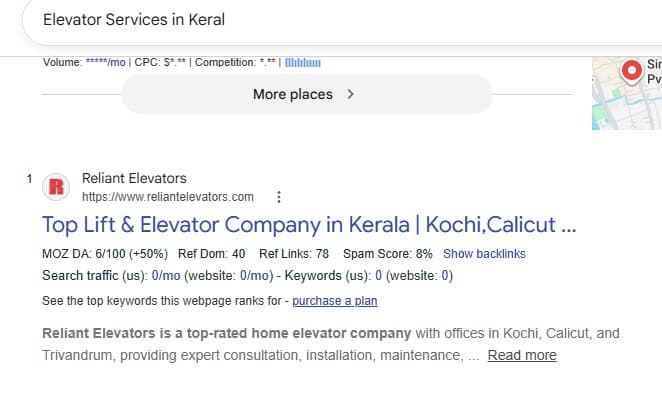
Task: Click Search traffic 0/mo value
Action: point(166,276)
